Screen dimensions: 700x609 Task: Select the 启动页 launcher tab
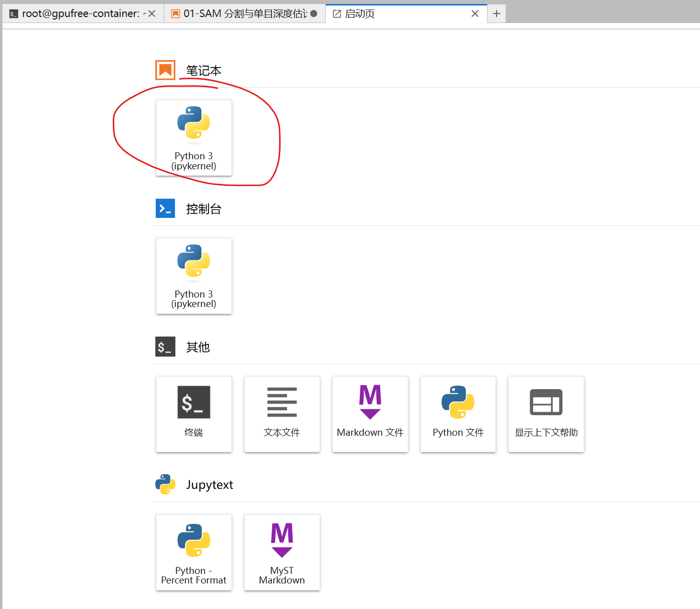[406, 14]
